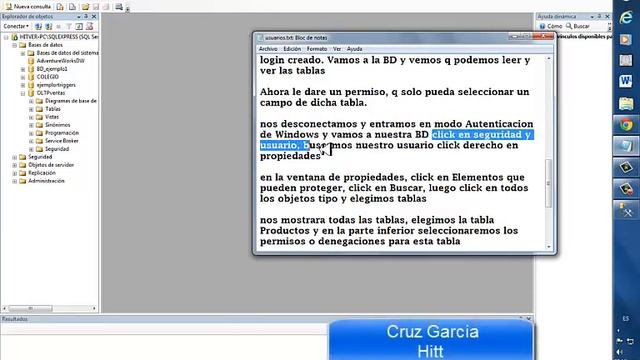Click the Buscar button in Ayuda dinámica

578,26
